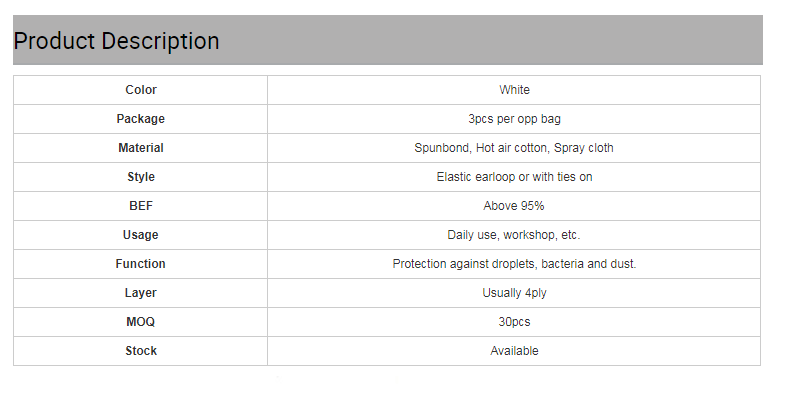Click the Product Description heading
The image size is (812, 394).
117,41
